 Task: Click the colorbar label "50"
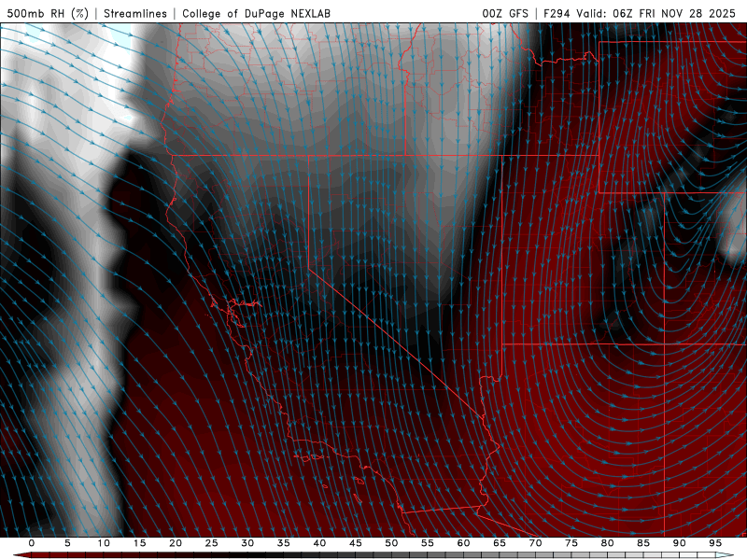(391, 543)
